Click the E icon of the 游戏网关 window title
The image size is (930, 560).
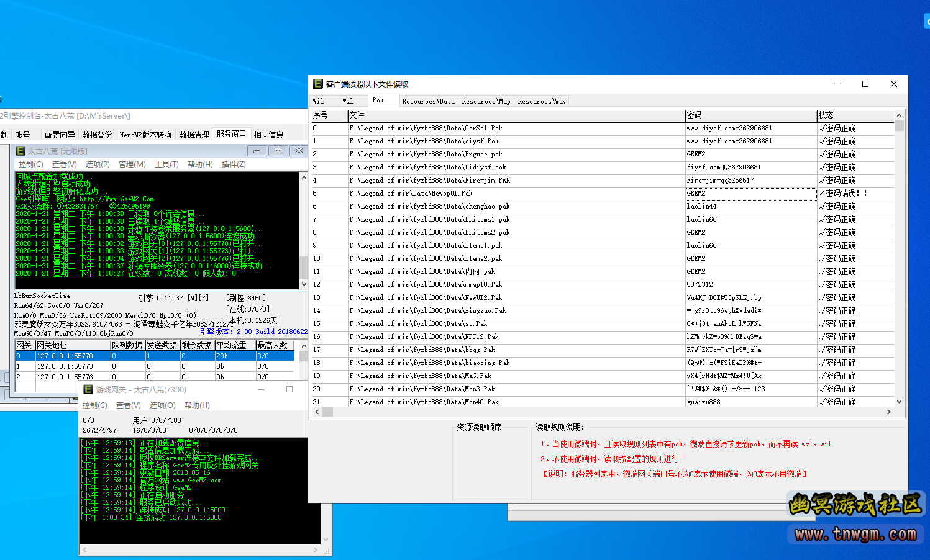pyautogui.click(x=88, y=389)
